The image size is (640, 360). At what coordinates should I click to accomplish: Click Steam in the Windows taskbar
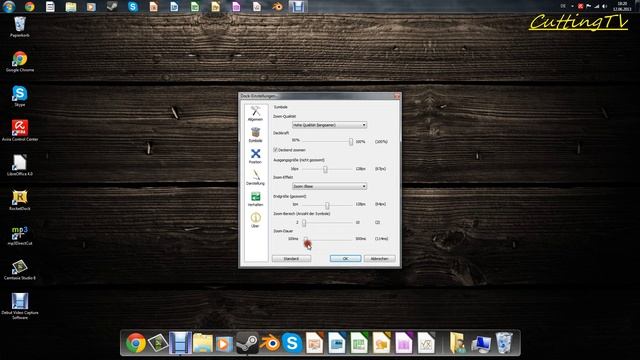(112, 7)
